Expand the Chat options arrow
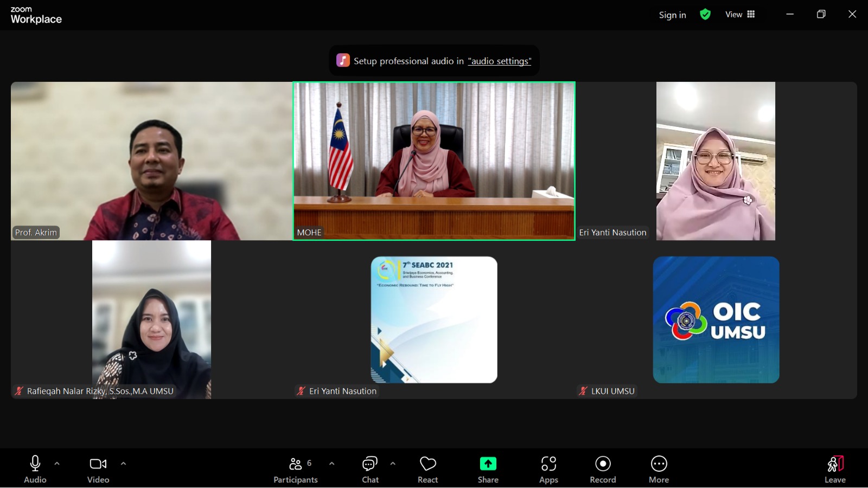The image size is (868, 488). (393, 464)
